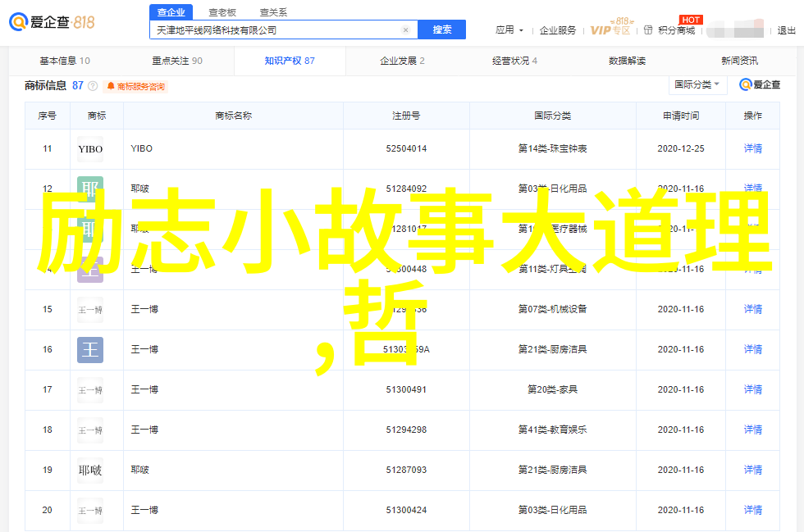Open the 数据解读 tab

point(627,61)
